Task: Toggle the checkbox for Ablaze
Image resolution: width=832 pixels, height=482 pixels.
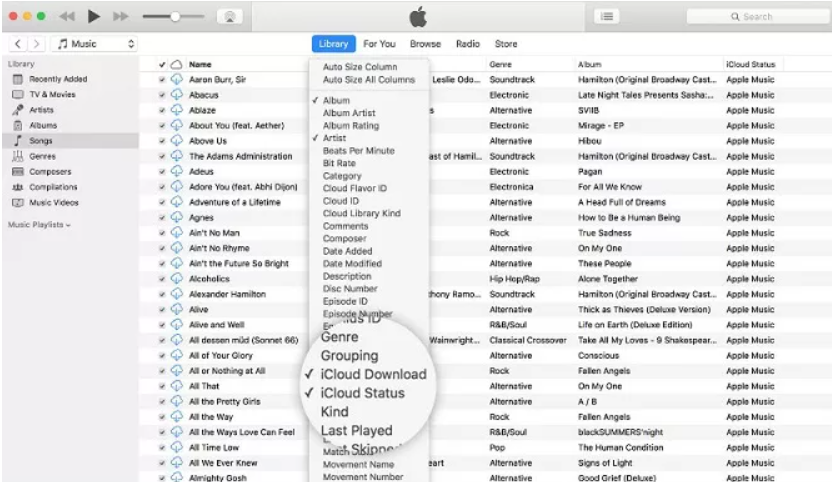Action: (x=162, y=110)
